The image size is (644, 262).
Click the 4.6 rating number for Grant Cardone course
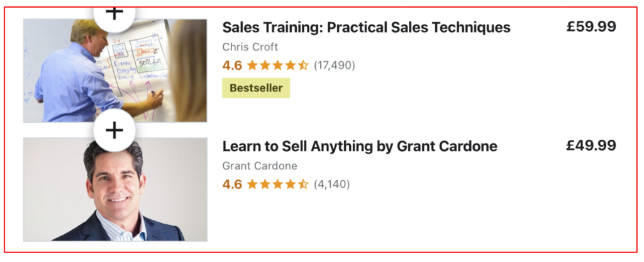(x=232, y=184)
